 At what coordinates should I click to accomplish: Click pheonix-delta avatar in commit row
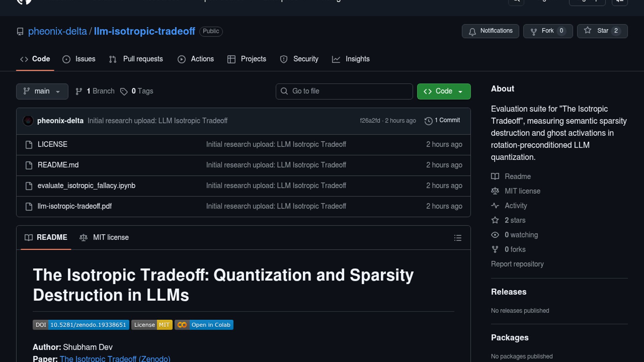pos(28,121)
